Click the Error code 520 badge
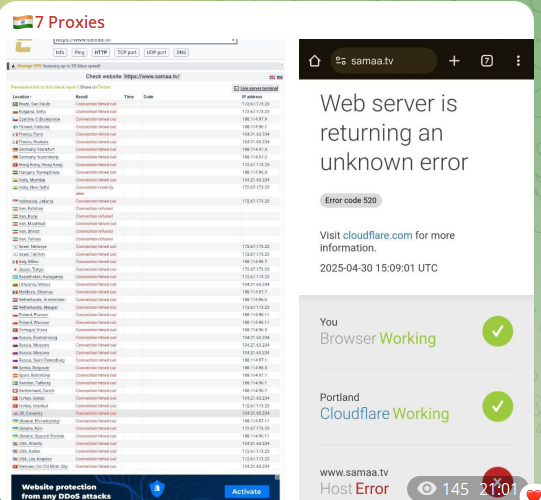This screenshot has height=500, width=541. pos(351,200)
